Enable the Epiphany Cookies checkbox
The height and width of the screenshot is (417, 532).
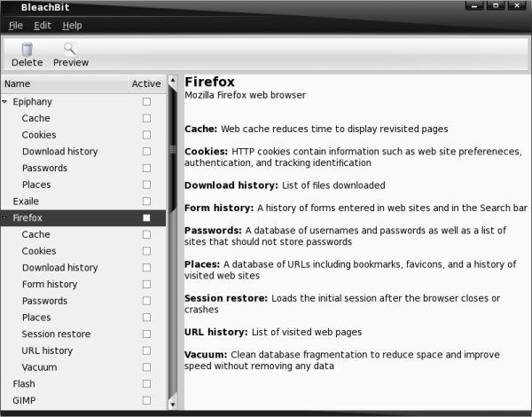(x=146, y=135)
